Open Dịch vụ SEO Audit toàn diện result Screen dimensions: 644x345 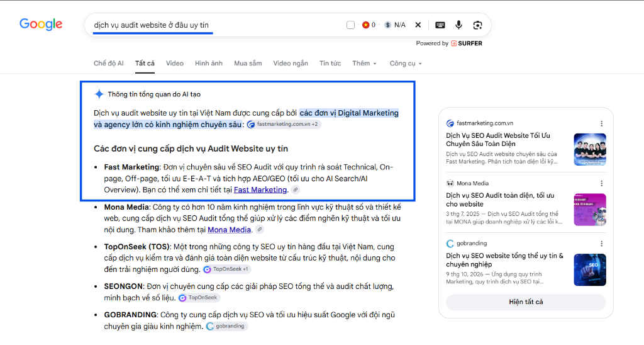(x=500, y=200)
